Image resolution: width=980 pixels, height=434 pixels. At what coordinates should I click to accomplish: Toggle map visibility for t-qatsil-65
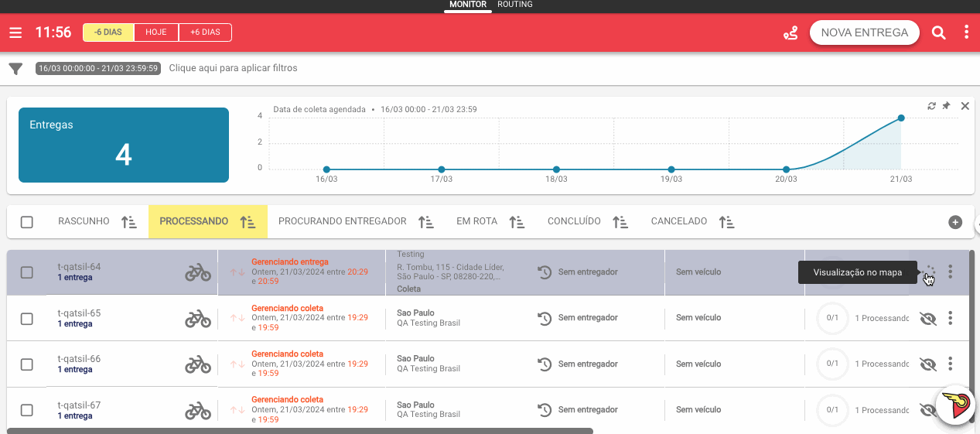[x=928, y=319]
